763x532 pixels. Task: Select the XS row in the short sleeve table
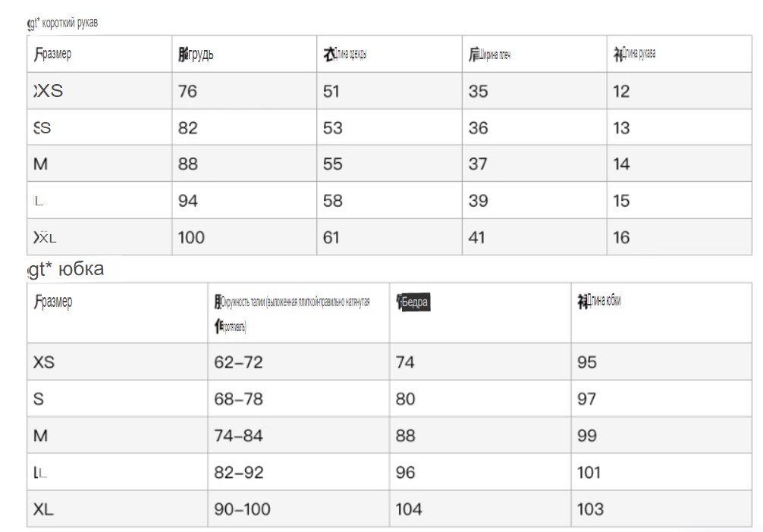(389, 91)
